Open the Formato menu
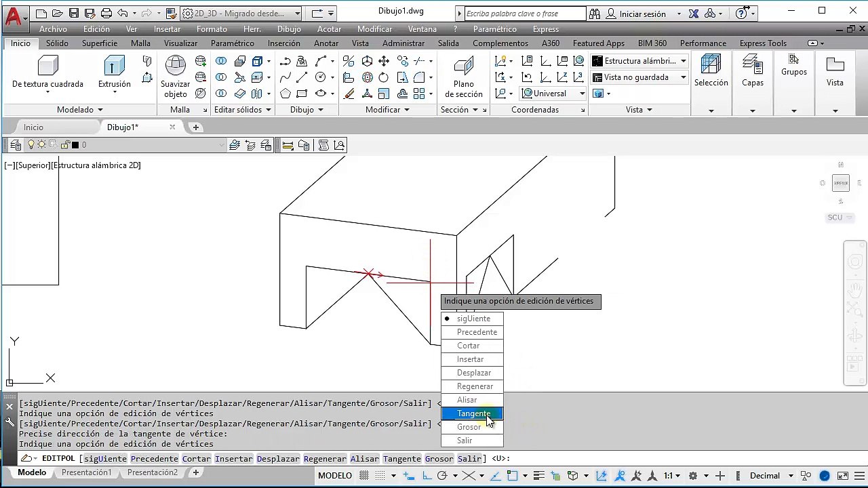Viewport: 868px width, 488px height. click(212, 29)
